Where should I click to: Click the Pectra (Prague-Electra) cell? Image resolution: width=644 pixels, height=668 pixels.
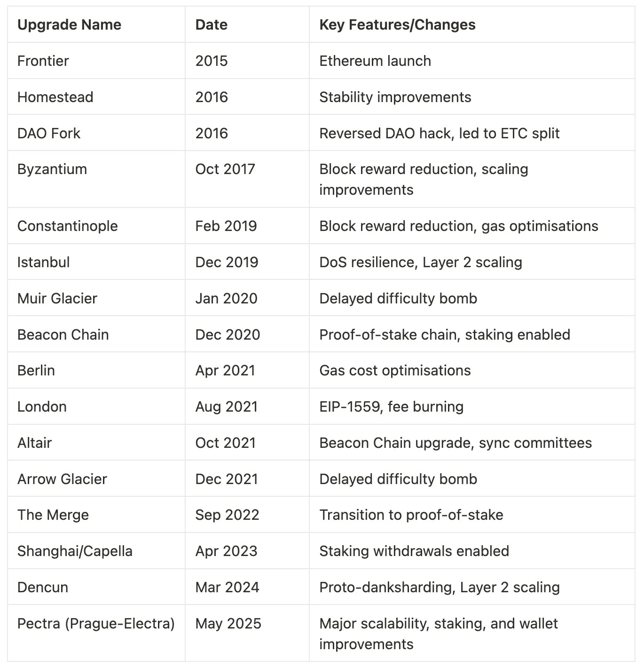(x=96, y=624)
